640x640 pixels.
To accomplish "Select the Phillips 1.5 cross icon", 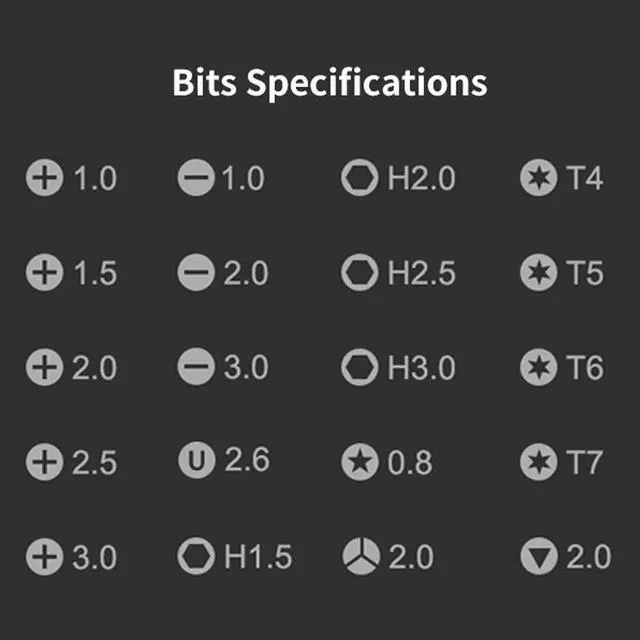I will pyautogui.click(x=44, y=273).
